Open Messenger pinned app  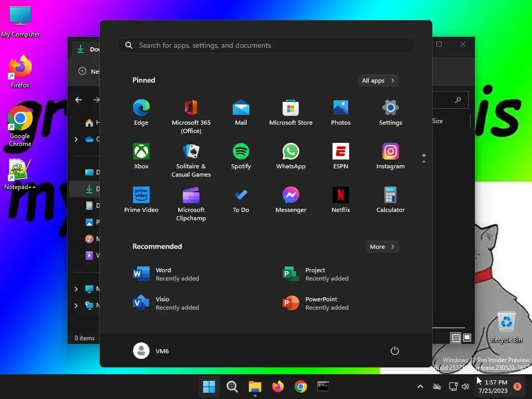(x=291, y=200)
